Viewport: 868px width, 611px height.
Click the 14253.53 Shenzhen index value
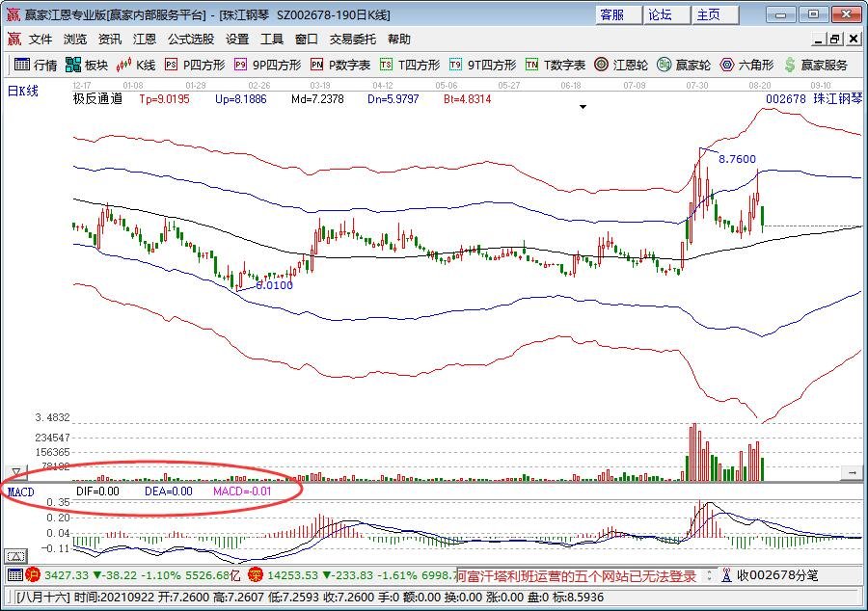tap(292, 575)
